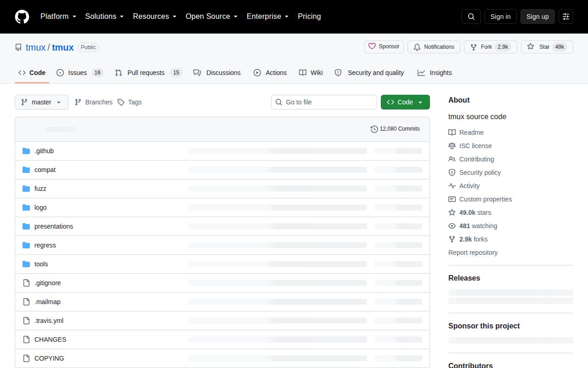Screen dimensions: 588x368
Task: Click the Sign up button
Action: coord(537,17)
